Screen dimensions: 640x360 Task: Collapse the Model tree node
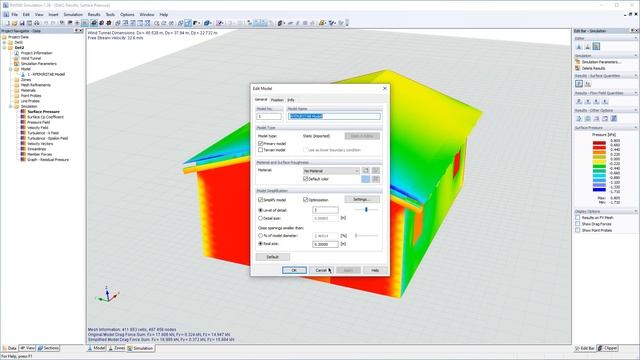coord(11,69)
